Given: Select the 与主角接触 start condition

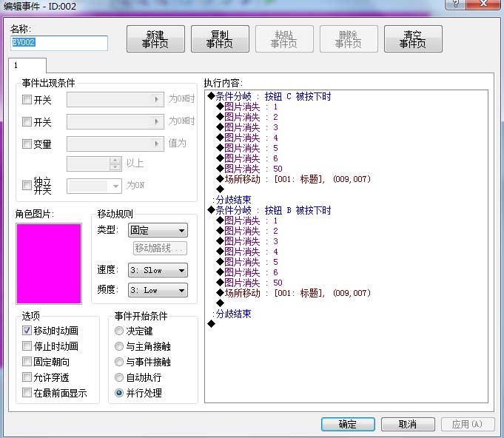Looking at the screenshot, I should click(119, 346).
